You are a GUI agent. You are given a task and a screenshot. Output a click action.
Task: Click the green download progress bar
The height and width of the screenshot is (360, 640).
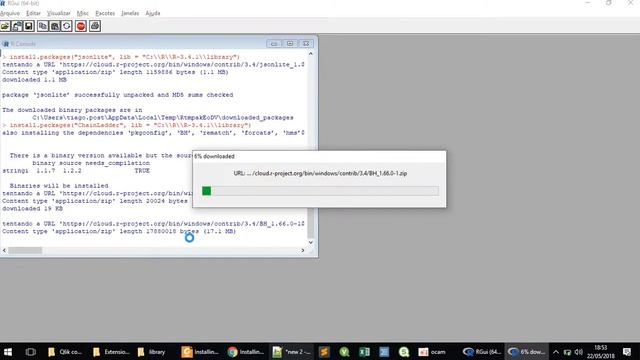pyautogui.click(x=207, y=191)
